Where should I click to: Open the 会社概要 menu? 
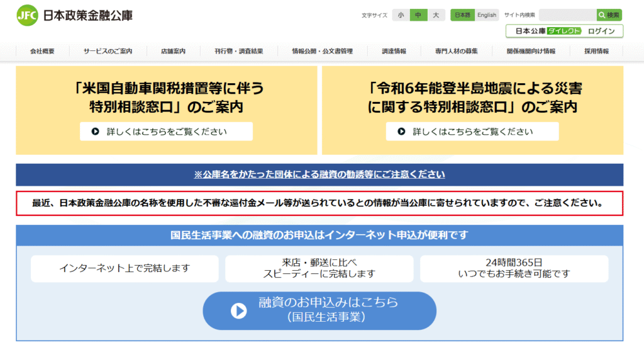(43, 52)
